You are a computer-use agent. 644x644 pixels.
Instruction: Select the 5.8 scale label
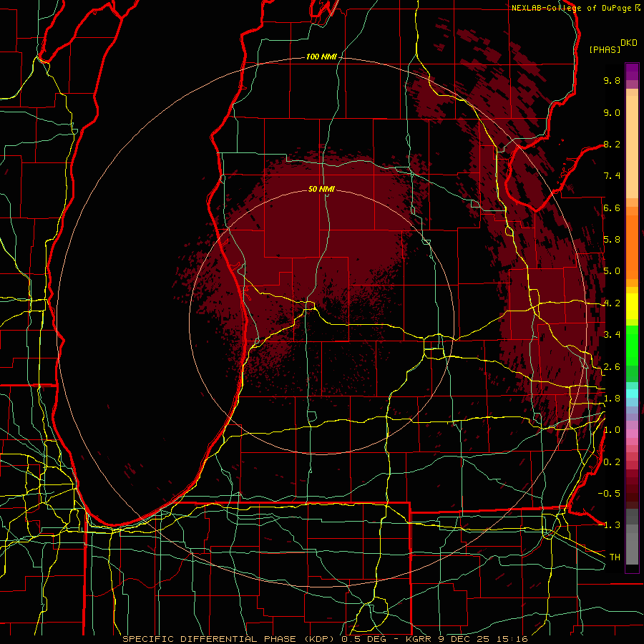(612, 240)
